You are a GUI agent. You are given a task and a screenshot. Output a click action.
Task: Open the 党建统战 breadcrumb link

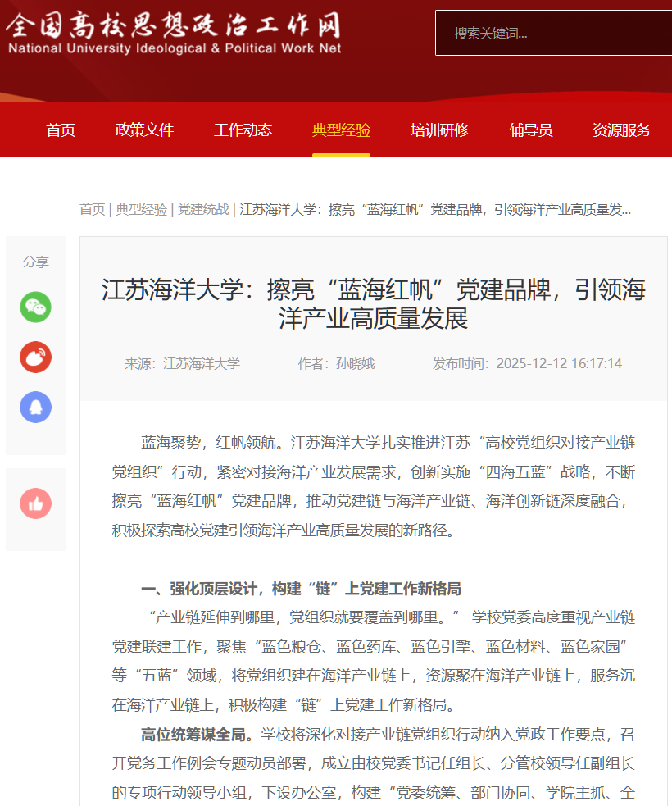click(203, 209)
